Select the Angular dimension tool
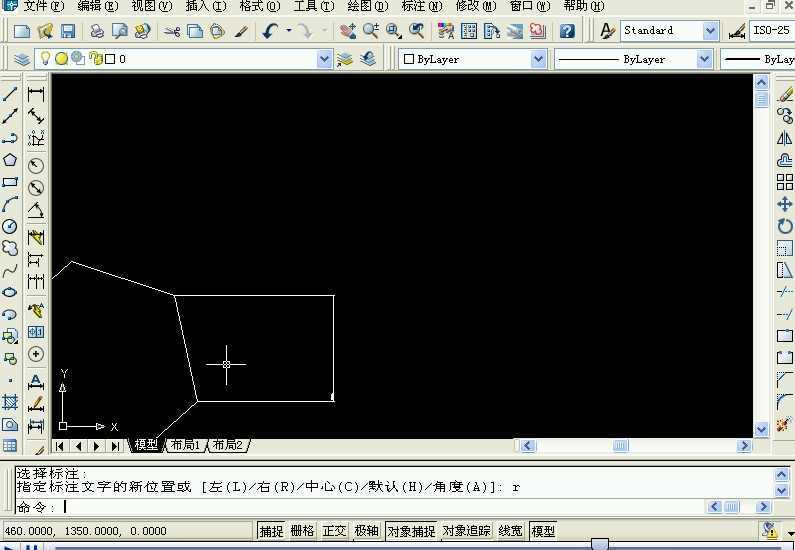This screenshot has width=795, height=550. 36,210
